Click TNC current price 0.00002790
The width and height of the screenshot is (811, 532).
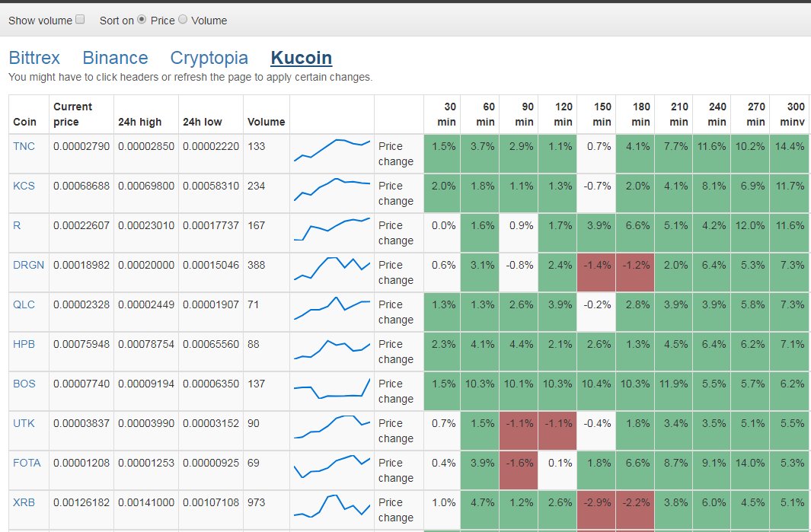click(81, 146)
